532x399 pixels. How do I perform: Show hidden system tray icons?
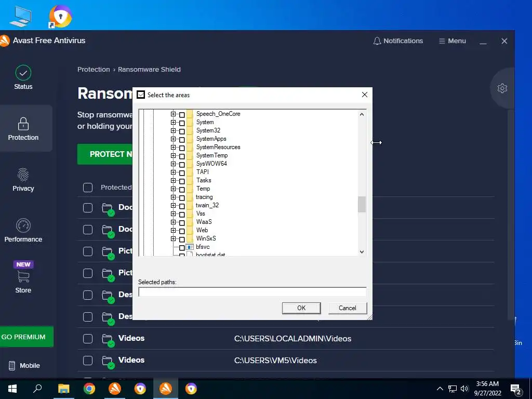click(x=440, y=389)
